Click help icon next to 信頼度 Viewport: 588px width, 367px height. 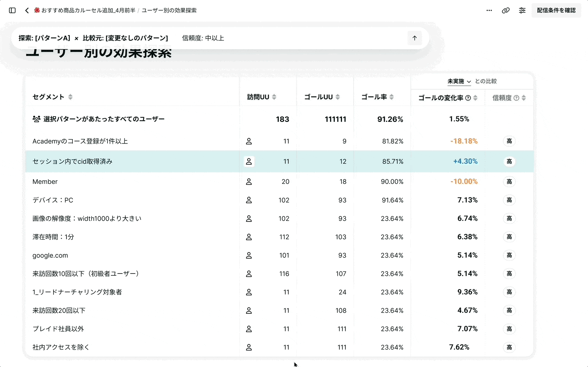pyautogui.click(x=516, y=98)
